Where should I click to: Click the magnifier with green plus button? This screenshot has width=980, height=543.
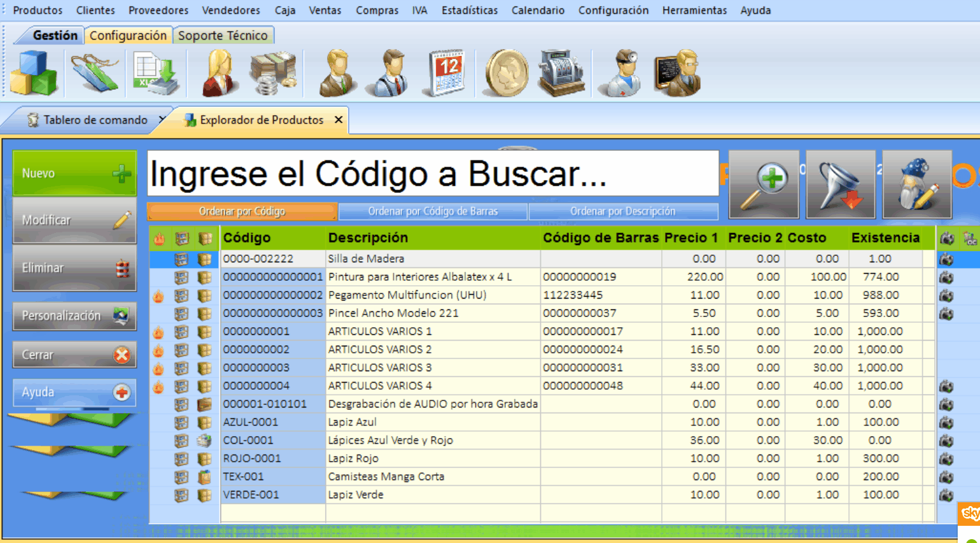pyautogui.click(x=764, y=185)
